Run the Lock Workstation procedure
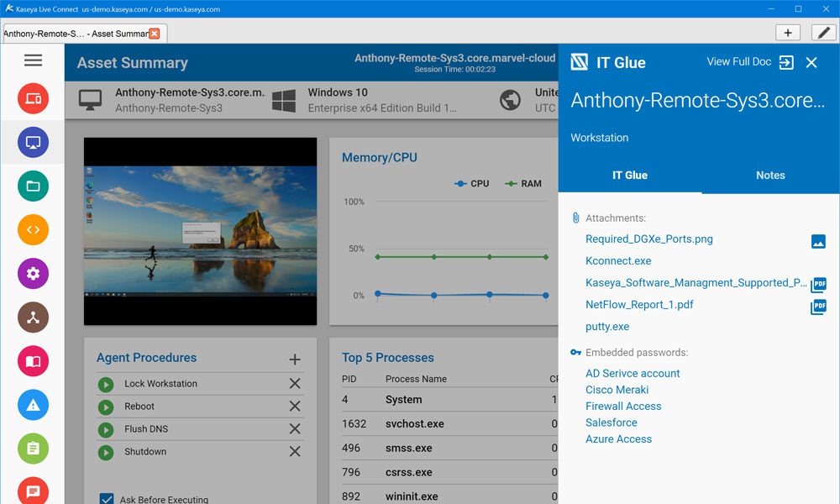 pos(106,385)
